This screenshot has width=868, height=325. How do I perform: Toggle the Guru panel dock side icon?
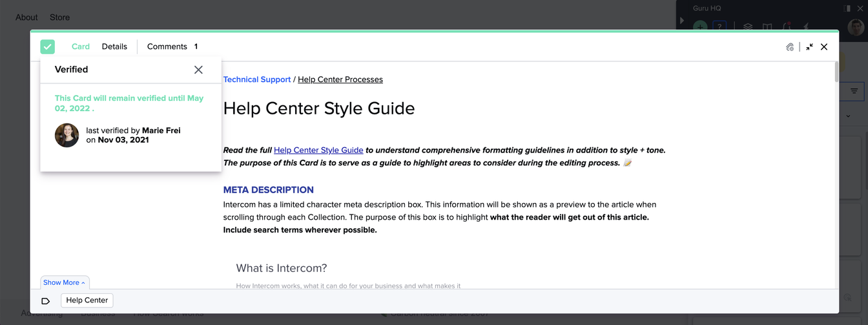(x=847, y=8)
